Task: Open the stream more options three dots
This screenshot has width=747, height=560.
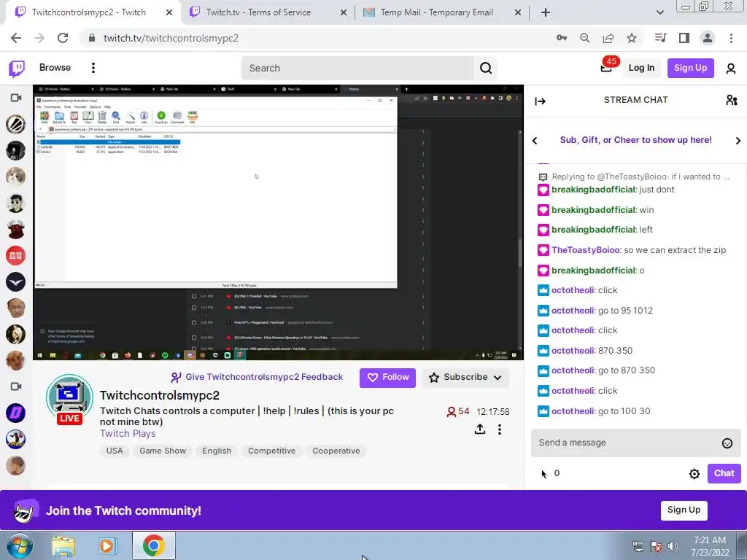Action: click(499, 429)
